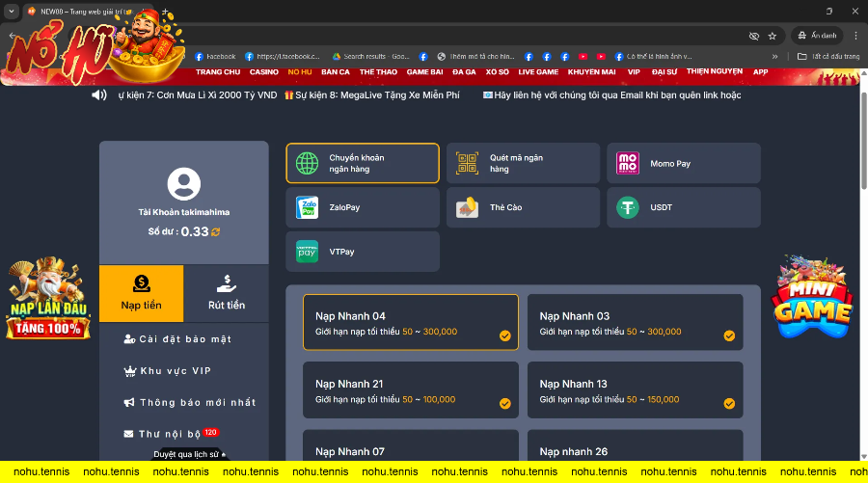This screenshot has width=868, height=483.
Task: Click the announcement speaker icon
Action: [x=99, y=95]
